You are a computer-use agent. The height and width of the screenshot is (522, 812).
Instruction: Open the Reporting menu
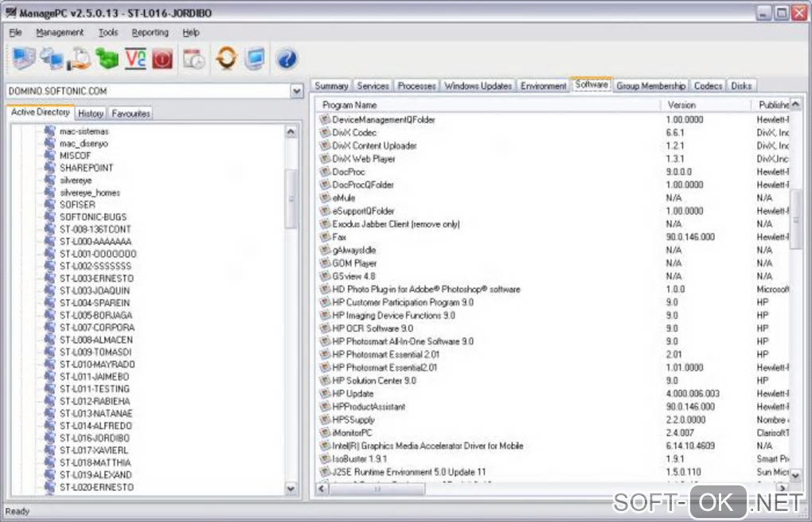[150, 32]
